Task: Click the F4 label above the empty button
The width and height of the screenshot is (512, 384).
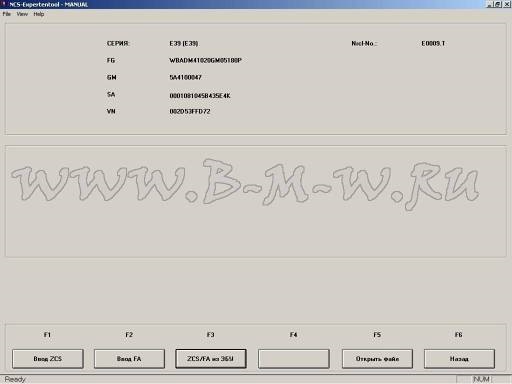Action: point(293,334)
